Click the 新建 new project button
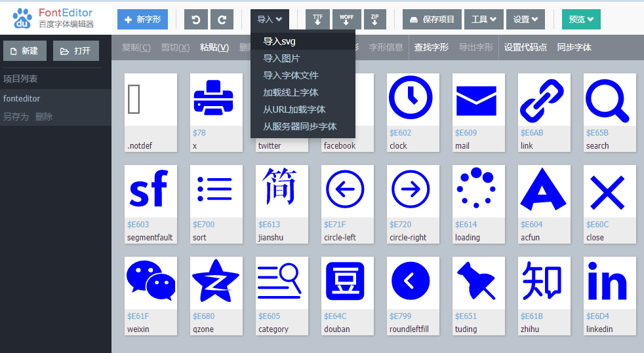This screenshot has height=353, width=644. pyautogui.click(x=25, y=51)
